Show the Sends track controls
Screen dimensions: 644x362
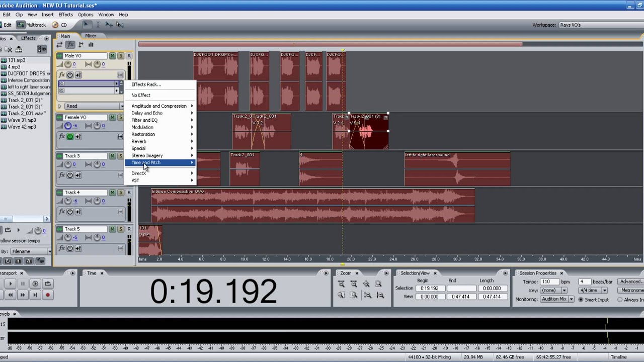(x=80, y=45)
